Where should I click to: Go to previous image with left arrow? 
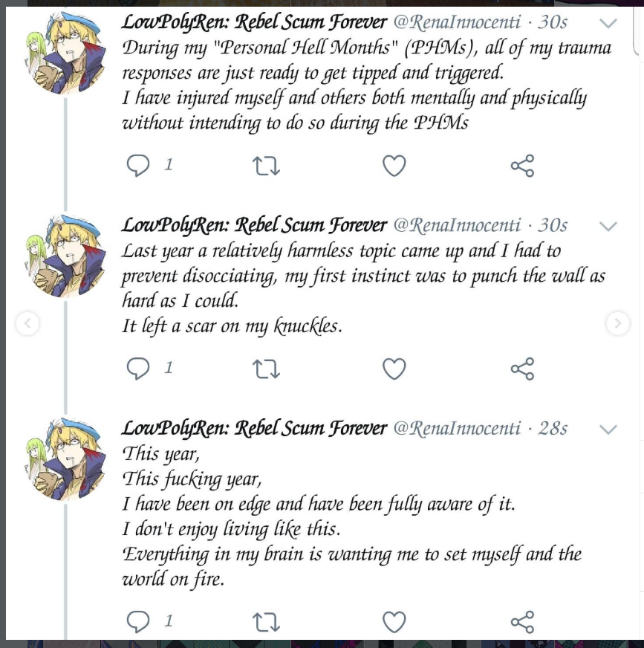click(27, 323)
